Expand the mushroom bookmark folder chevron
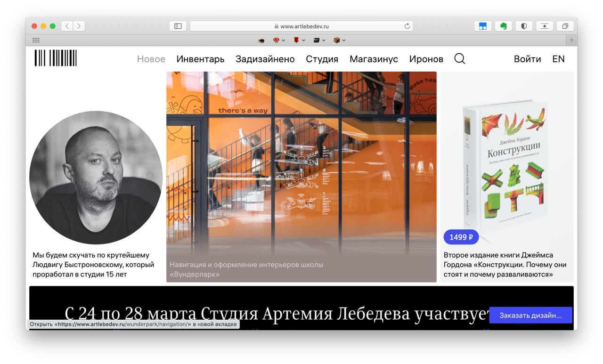 pos(283,40)
